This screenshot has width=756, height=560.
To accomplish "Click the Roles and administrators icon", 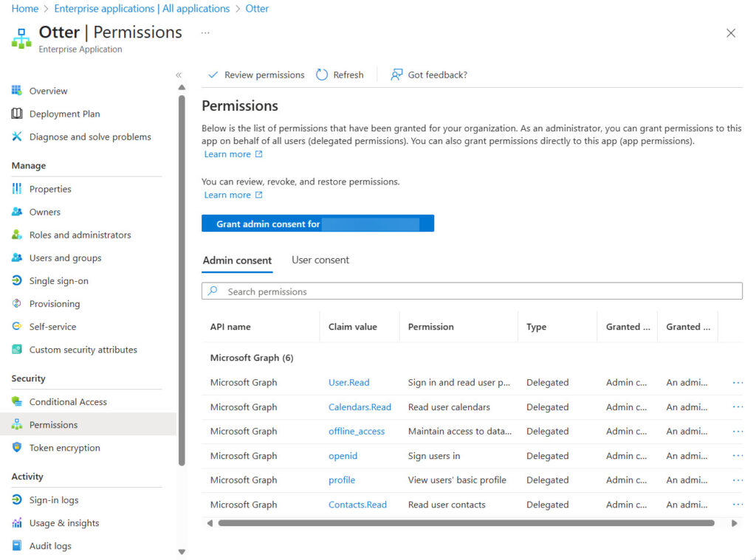I will coord(17,235).
